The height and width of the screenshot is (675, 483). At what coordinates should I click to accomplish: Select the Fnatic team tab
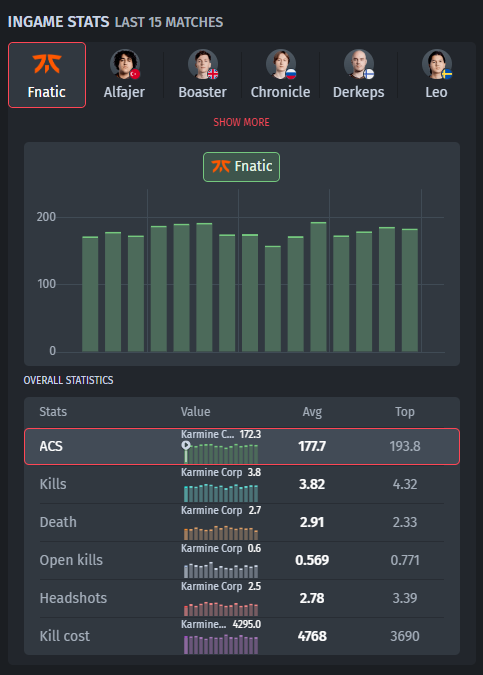pyautogui.click(x=47, y=75)
